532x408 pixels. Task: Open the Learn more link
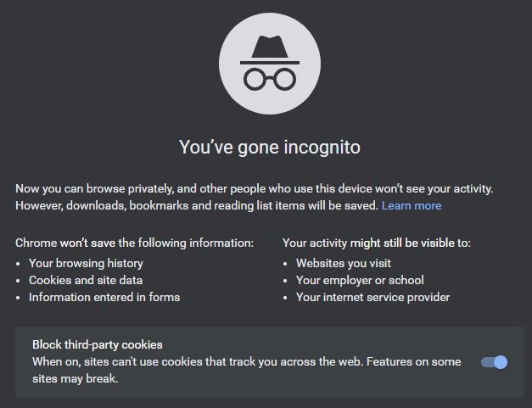[412, 205]
